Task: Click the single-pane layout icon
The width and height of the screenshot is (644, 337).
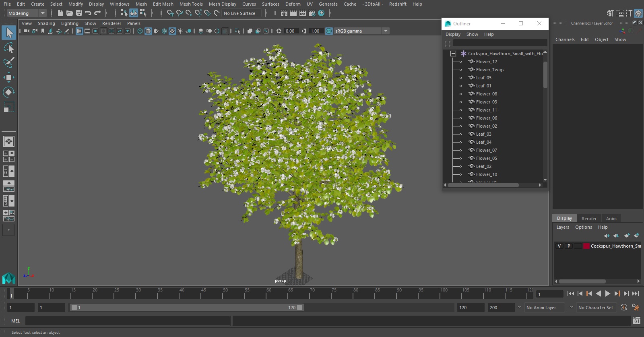Action: pyautogui.click(x=9, y=141)
